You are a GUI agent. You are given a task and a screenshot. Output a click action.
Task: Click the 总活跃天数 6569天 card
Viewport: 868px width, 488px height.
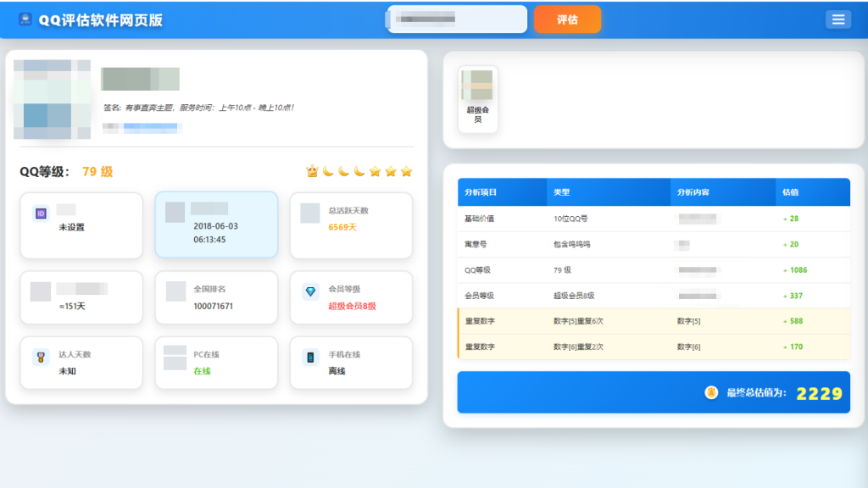(x=351, y=225)
